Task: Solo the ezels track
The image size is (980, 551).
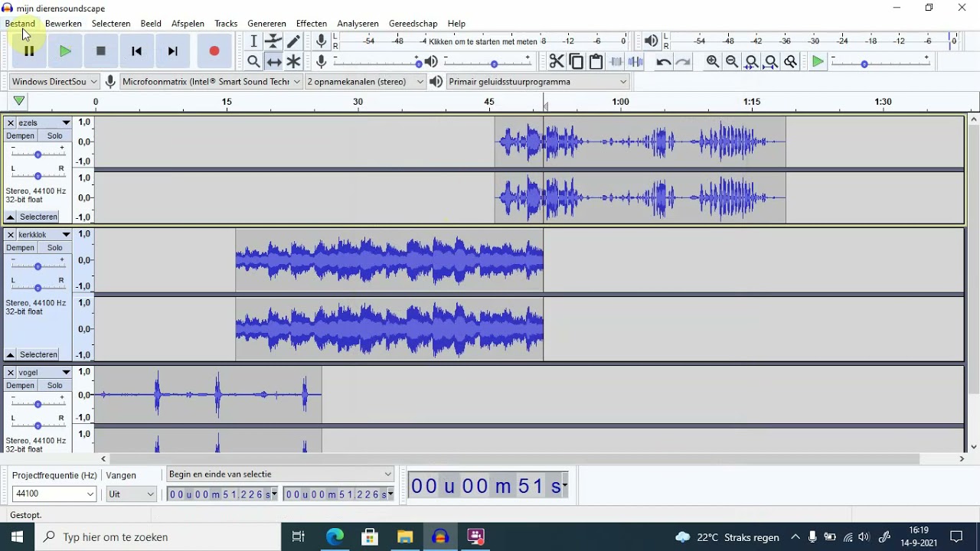Action: point(54,135)
